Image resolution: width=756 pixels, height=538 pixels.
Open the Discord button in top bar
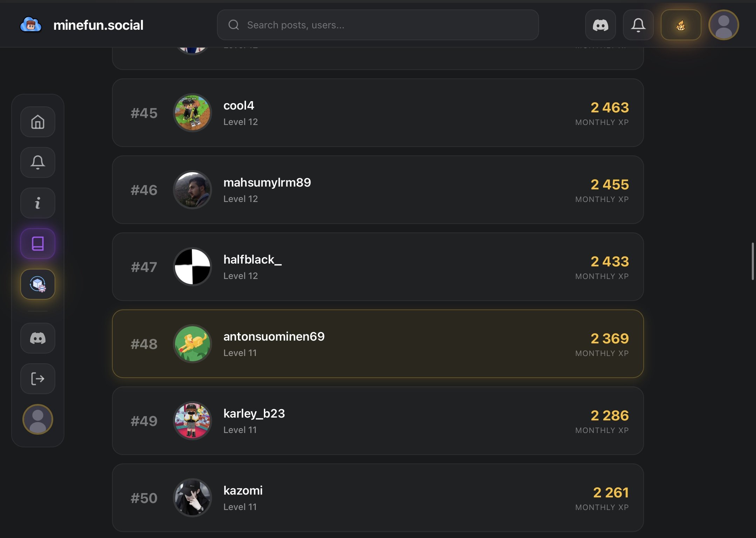point(601,25)
